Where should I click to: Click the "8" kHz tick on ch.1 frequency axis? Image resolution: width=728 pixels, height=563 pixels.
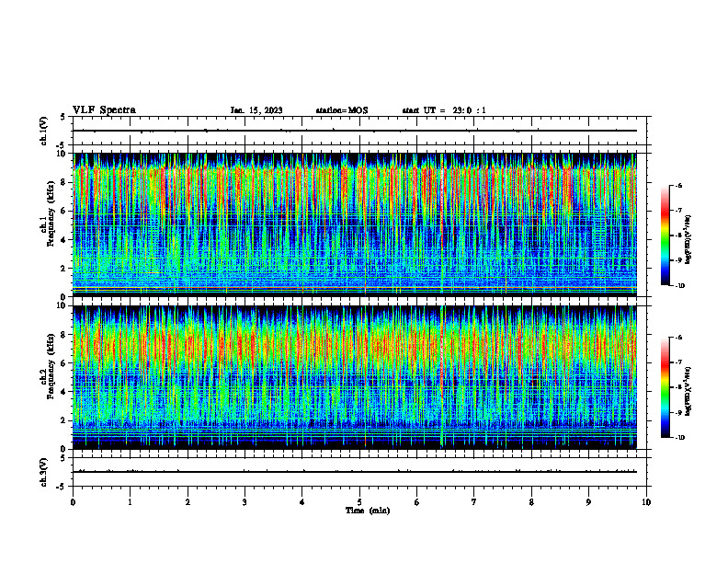pyautogui.click(x=64, y=182)
